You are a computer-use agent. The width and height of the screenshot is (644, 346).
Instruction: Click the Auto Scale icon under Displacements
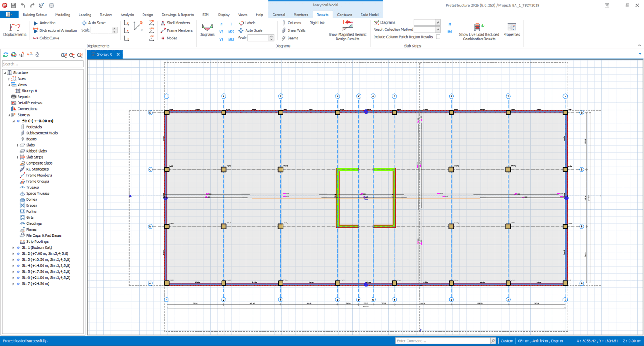tap(84, 23)
